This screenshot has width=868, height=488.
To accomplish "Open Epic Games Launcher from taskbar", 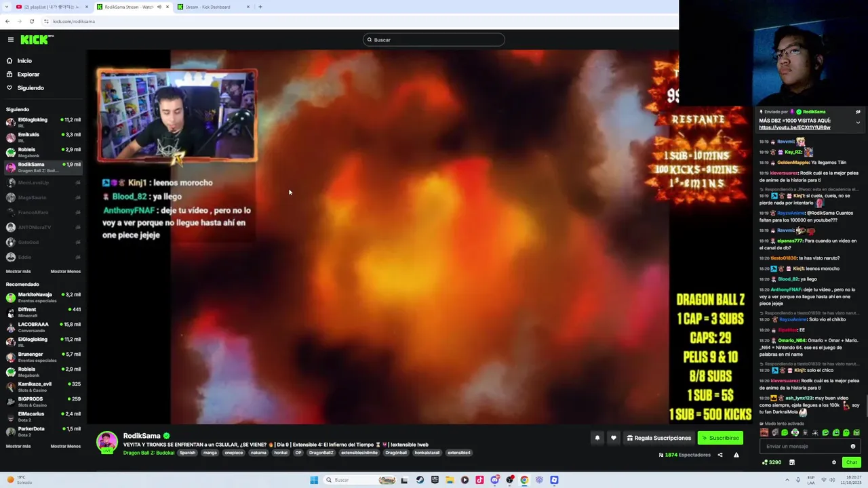I will coord(435,480).
